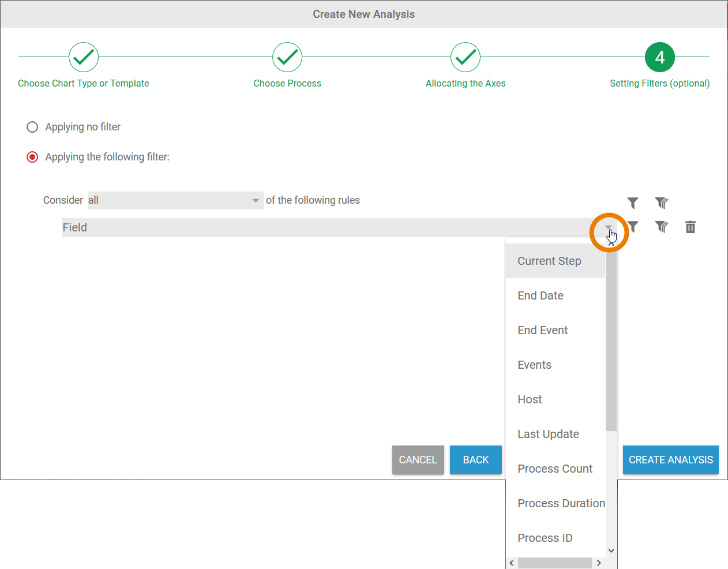Click the add rule group icon in the Consider row

(662, 203)
